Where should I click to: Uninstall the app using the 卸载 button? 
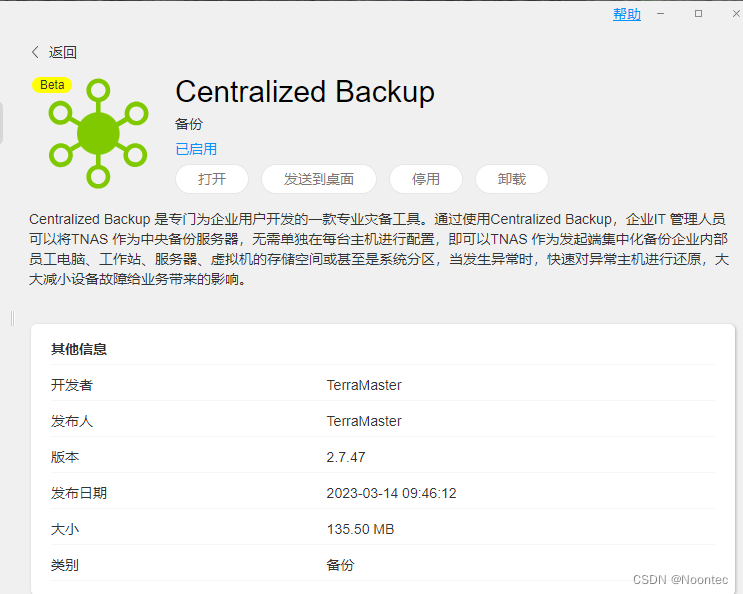click(512, 179)
